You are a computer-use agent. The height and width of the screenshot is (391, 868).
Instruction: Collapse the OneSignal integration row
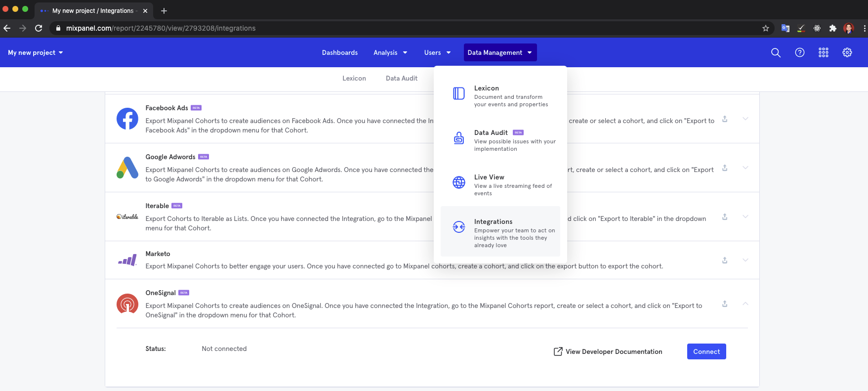point(745,304)
